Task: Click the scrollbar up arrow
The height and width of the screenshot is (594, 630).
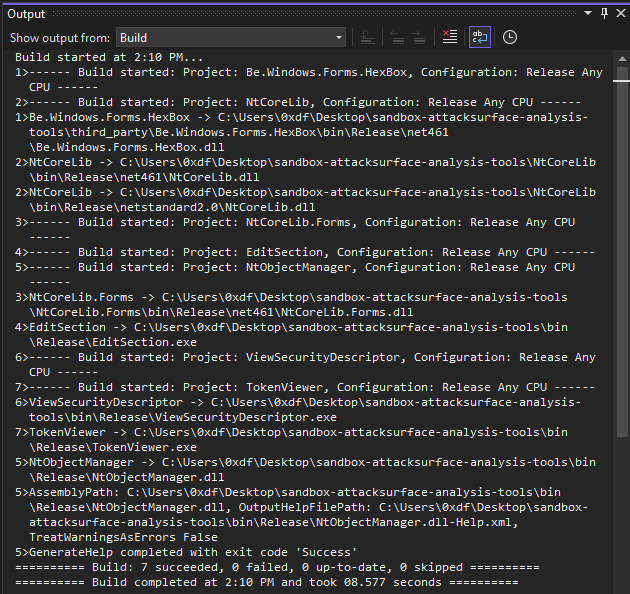Action: coord(619,58)
